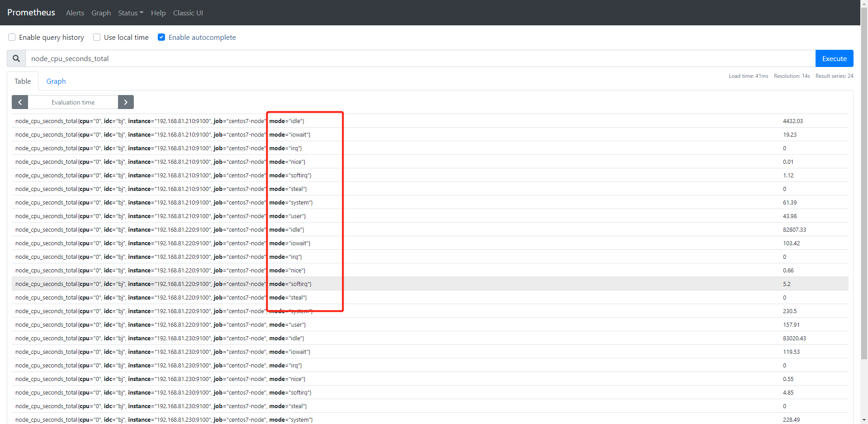Click the Evaluation time input field
The height and width of the screenshot is (424, 868).
73,102
